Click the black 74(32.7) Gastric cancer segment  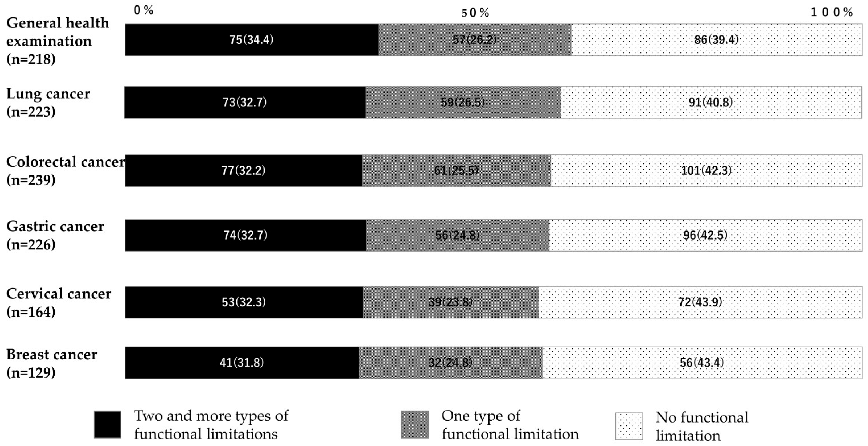click(x=245, y=235)
